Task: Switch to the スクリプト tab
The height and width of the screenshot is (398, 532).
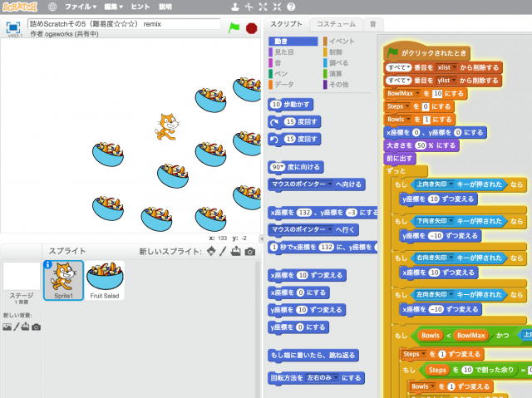Action: [x=286, y=24]
